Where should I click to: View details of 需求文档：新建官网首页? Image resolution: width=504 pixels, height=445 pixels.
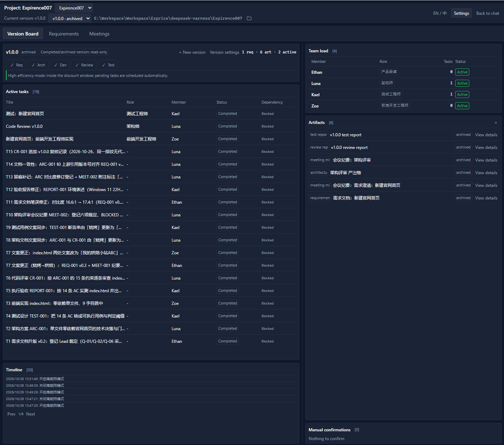point(486,198)
